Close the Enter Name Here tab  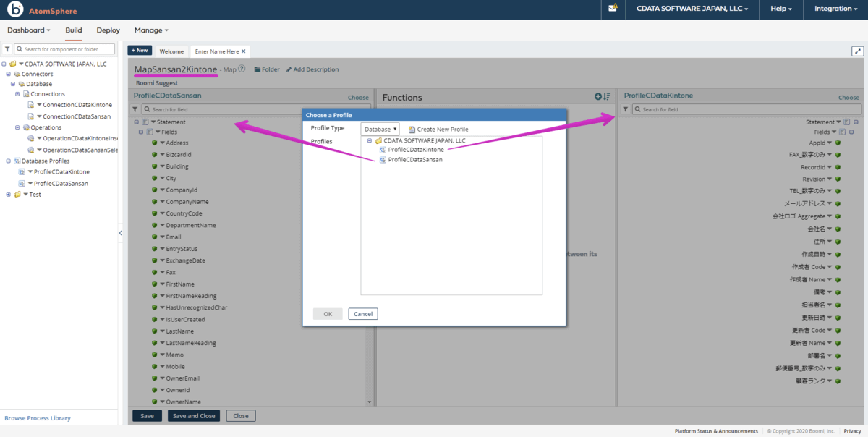pyautogui.click(x=244, y=51)
